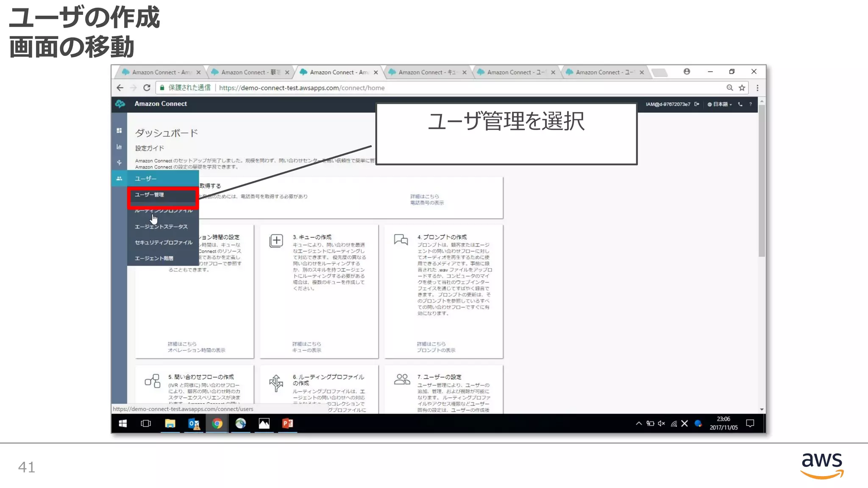Image resolution: width=868 pixels, height=488 pixels.
Task: Open the softphone handset icon in header
Action: click(x=740, y=104)
